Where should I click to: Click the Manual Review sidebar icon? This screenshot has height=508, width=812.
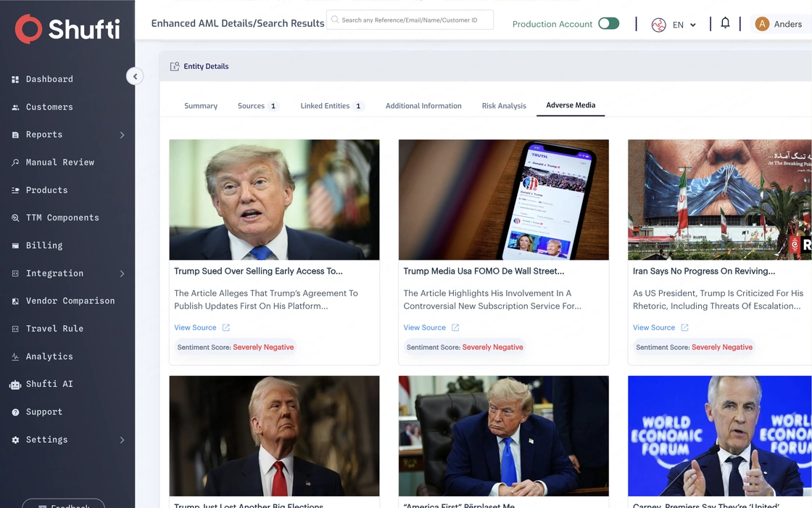coord(15,163)
